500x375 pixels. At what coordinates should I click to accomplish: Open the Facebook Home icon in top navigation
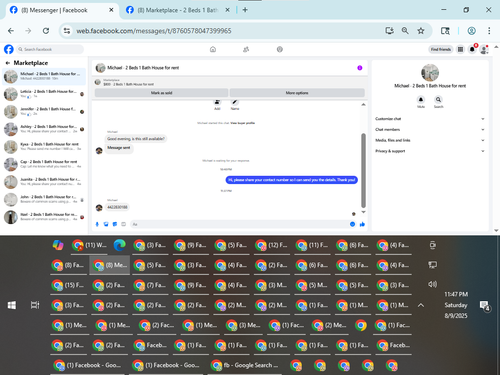pos(213,49)
